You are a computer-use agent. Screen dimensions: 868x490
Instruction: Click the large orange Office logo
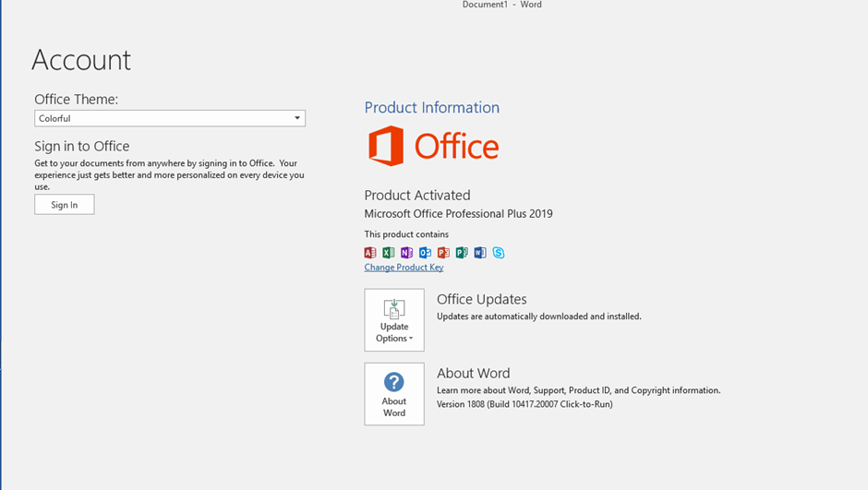[433, 146]
